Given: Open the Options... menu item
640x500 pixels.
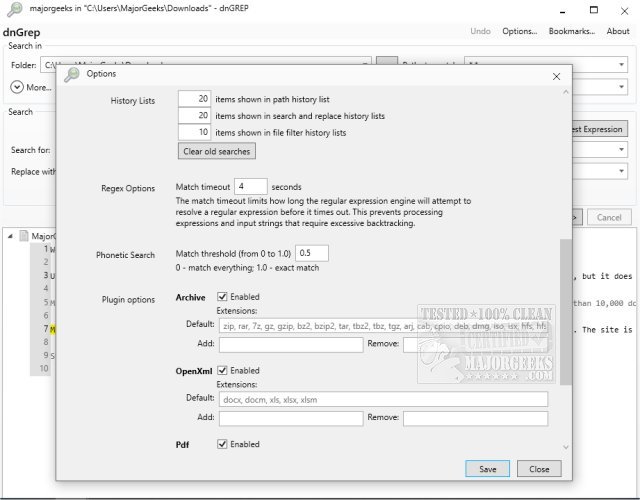Looking at the screenshot, I should [x=519, y=31].
